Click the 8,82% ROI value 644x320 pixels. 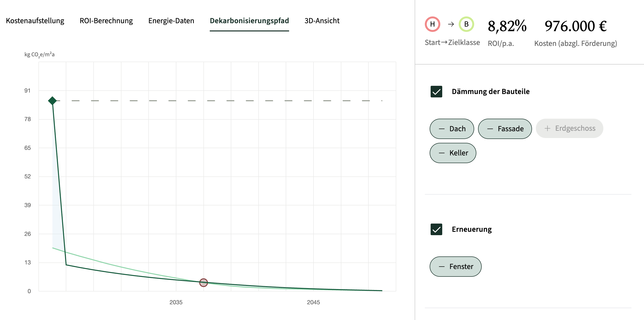(507, 26)
